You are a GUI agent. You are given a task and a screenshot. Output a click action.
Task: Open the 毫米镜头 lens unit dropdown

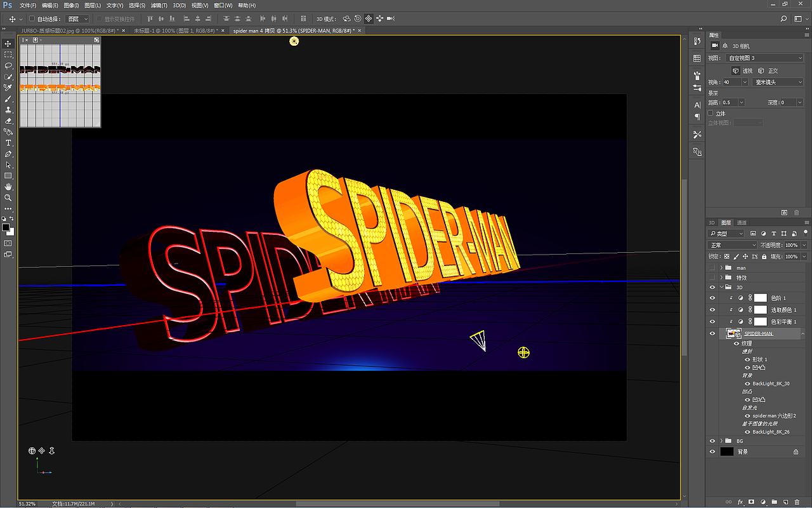click(778, 82)
